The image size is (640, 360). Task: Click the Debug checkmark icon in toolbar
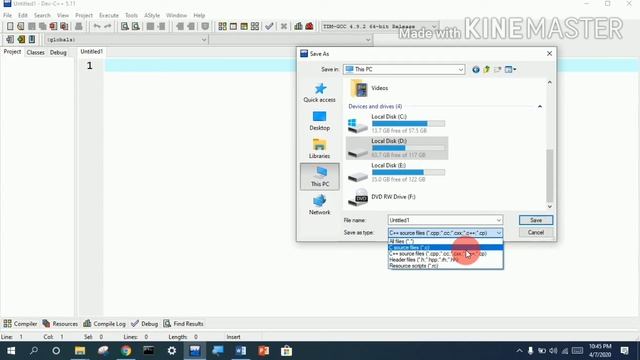269,26
